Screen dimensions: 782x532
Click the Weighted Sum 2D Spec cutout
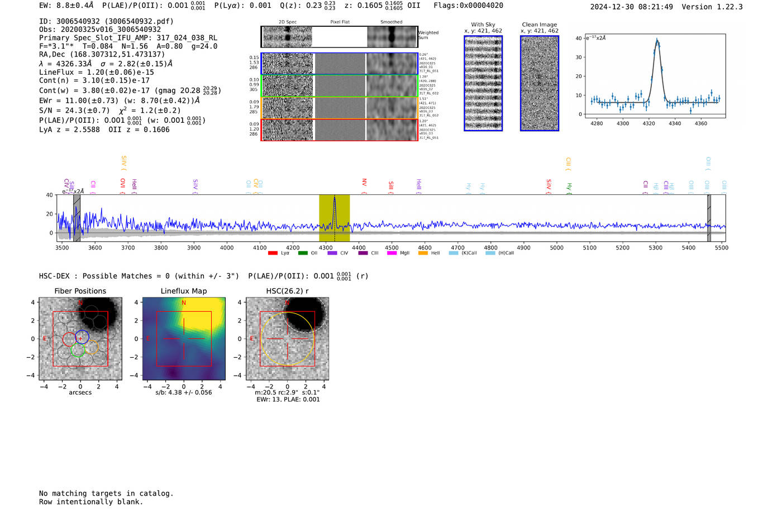(x=288, y=37)
